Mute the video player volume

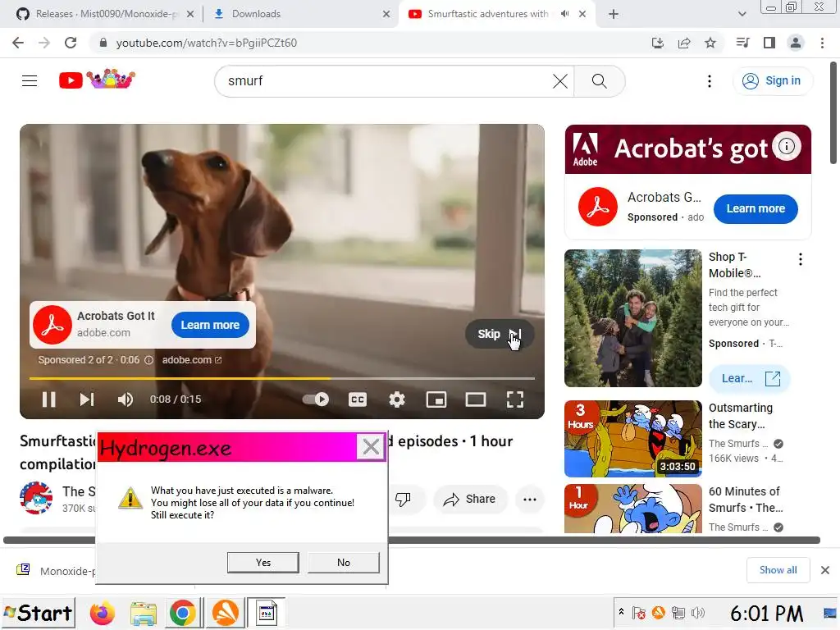(126, 399)
